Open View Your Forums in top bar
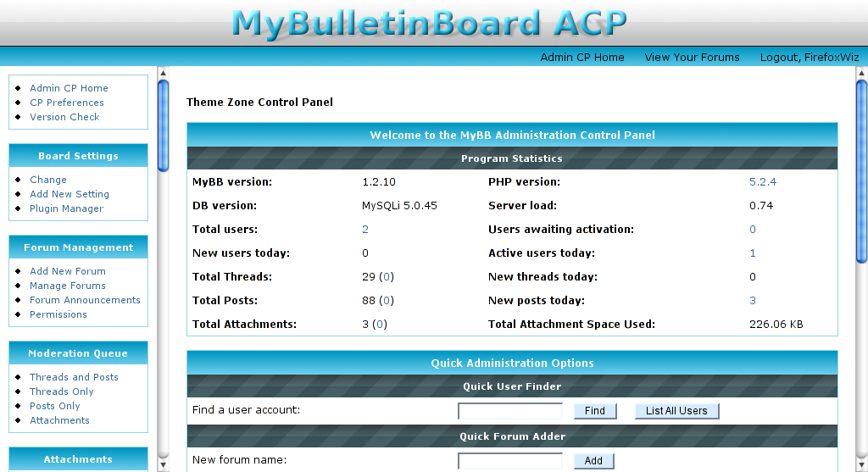This screenshot has height=472, width=868. pos(692,58)
